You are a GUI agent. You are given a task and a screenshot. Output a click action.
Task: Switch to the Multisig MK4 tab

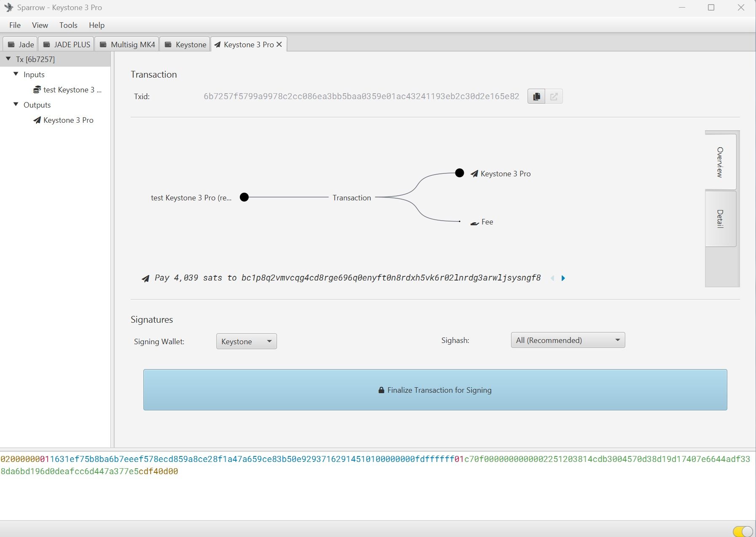pyautogui.click(x=127, y=44)
